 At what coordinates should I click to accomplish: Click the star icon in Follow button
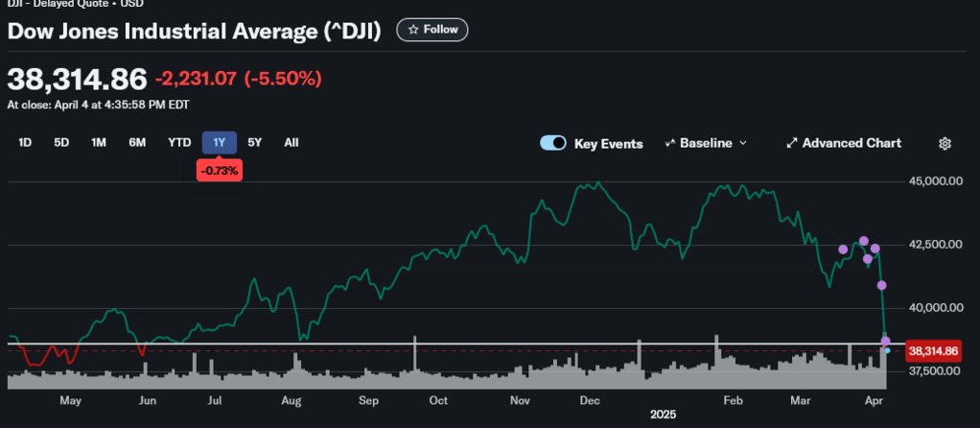[413, 30]
